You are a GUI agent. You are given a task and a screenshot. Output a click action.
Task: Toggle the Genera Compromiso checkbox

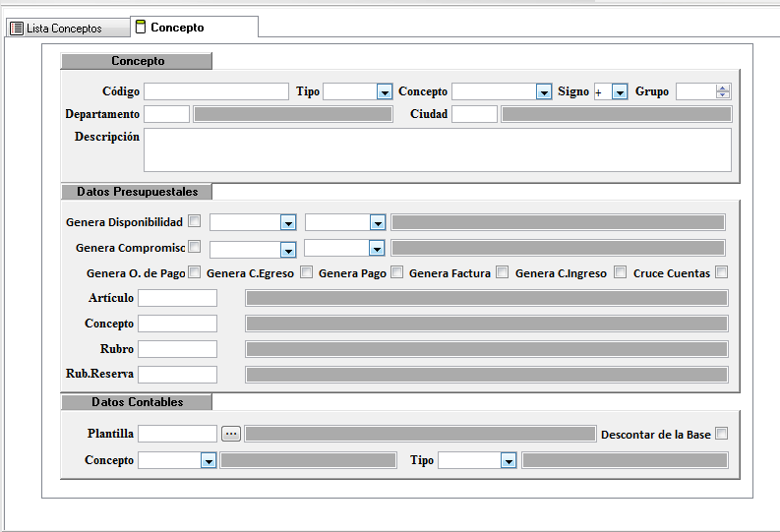pyautogui.click(x=195, y=247)
